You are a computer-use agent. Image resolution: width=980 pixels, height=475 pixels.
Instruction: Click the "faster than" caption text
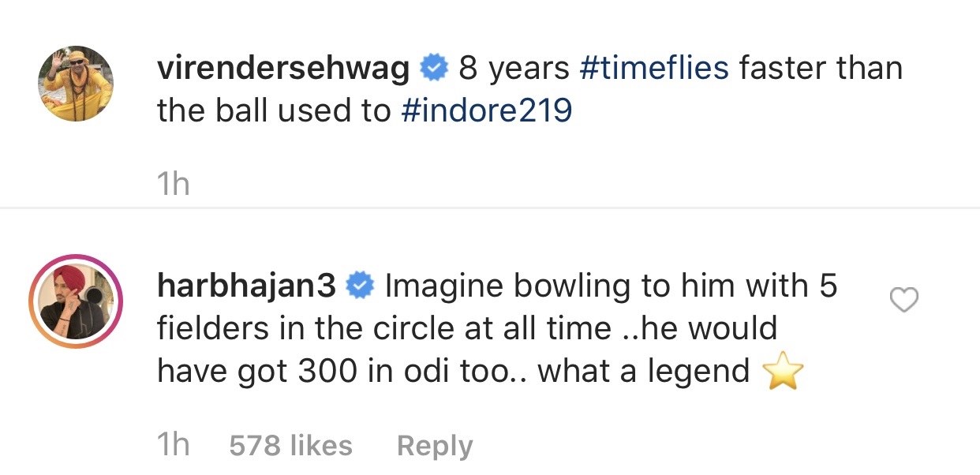click(x=820, y=69)
